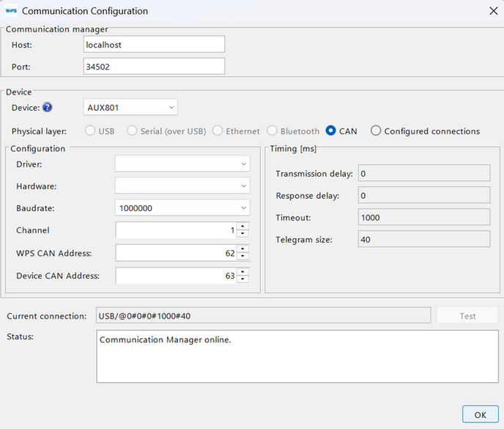Image resolution: width=504 pixels, height=429 pixels.
Task: Decrement the WPS CAN Address spinner
Action: pyautogui.click(x=243, y=257)
